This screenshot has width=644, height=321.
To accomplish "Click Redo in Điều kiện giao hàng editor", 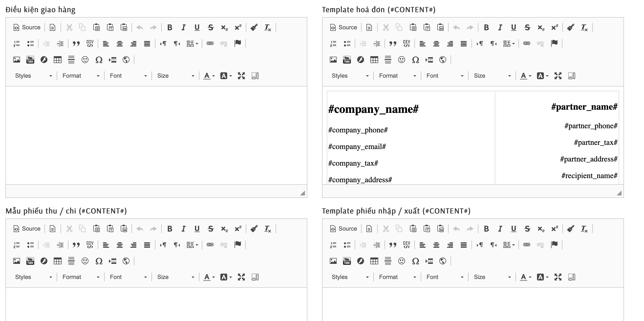I will pos(153,27).
